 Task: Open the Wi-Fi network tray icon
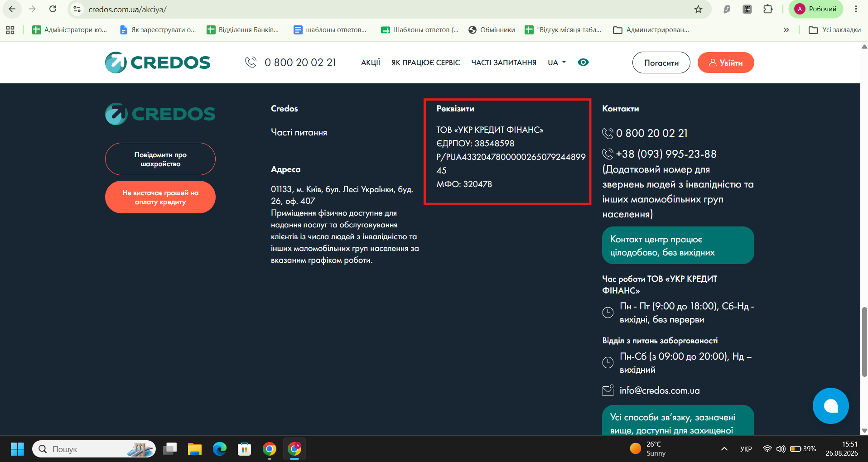coord(767,449)
